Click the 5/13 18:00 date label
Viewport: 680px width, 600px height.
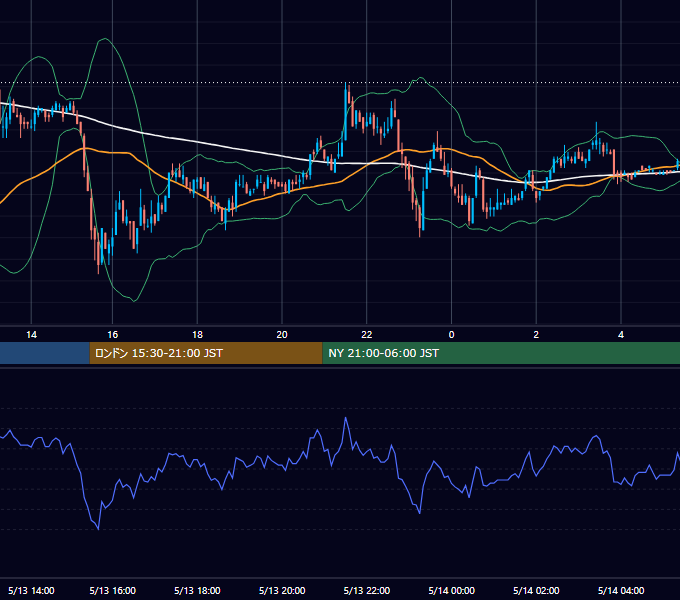pyautogui.click(x=197, y=590)
